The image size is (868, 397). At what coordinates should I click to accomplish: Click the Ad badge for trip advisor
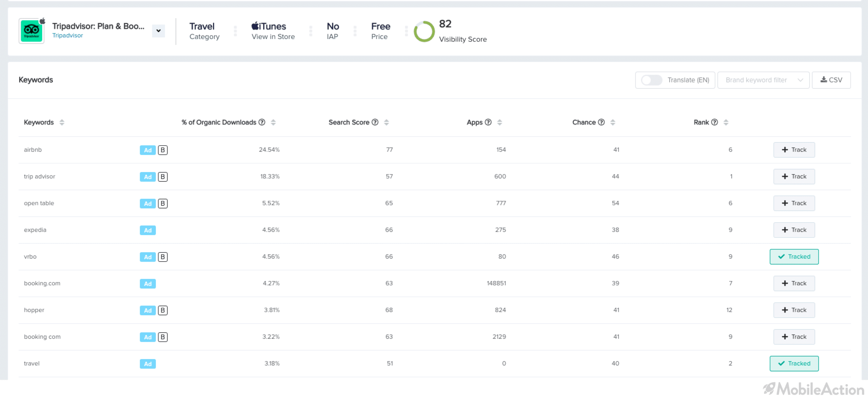[x=148, y=177]
